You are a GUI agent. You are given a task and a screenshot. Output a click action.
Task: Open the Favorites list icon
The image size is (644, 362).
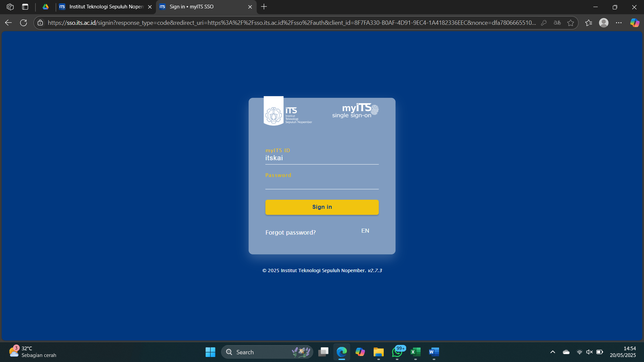[x=589, y=23]
